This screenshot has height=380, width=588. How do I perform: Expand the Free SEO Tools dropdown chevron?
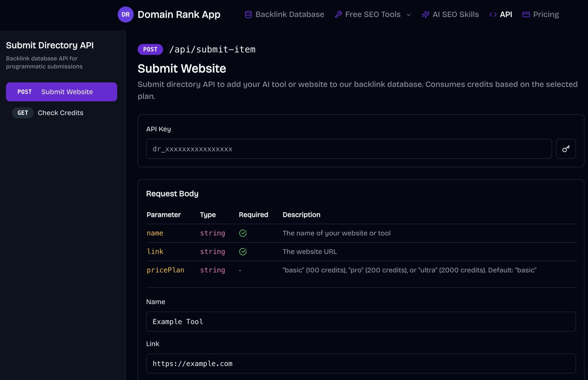point(409,15)
